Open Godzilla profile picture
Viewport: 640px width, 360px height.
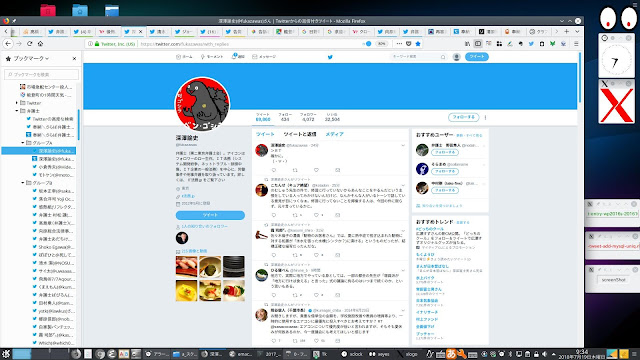pyautogui.click(x=202, y=104)
